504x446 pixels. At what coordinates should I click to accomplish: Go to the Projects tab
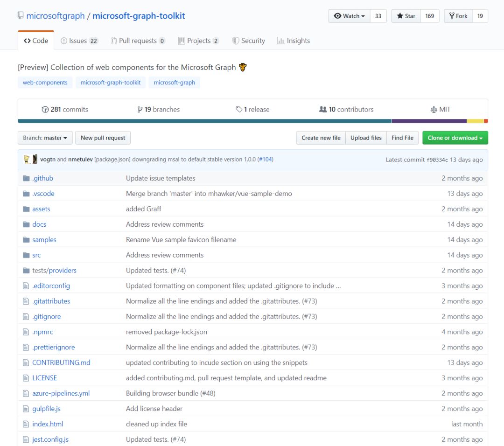(x=199, y=41)
